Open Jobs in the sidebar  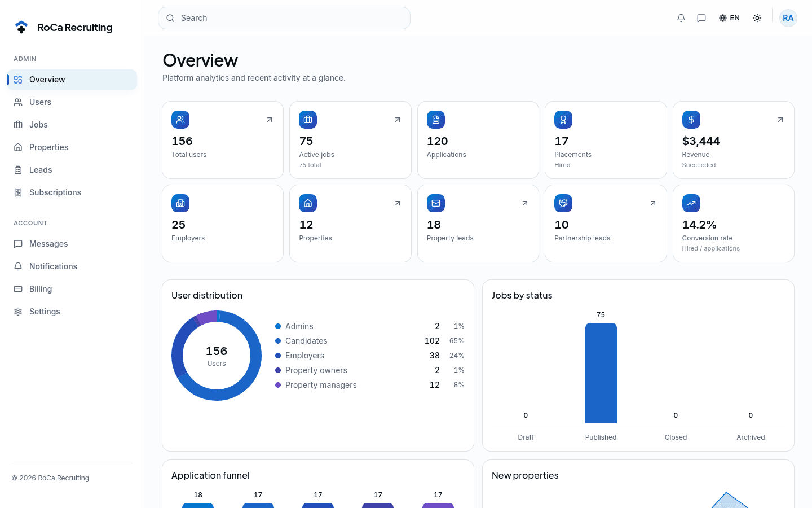point(72,125)
